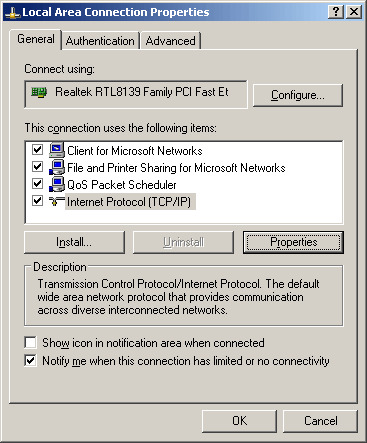Open the Advanced tab

point(171,41)
